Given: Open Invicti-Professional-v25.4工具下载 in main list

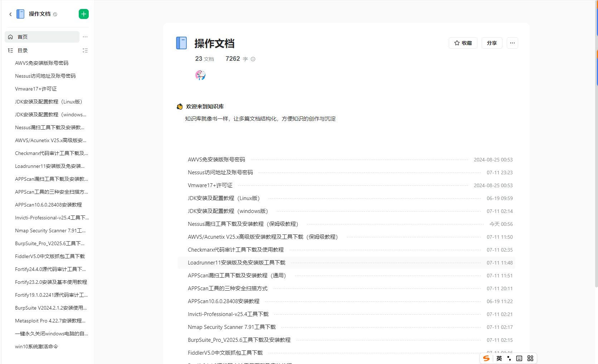Looking at the screenshot, I should 228,314.
